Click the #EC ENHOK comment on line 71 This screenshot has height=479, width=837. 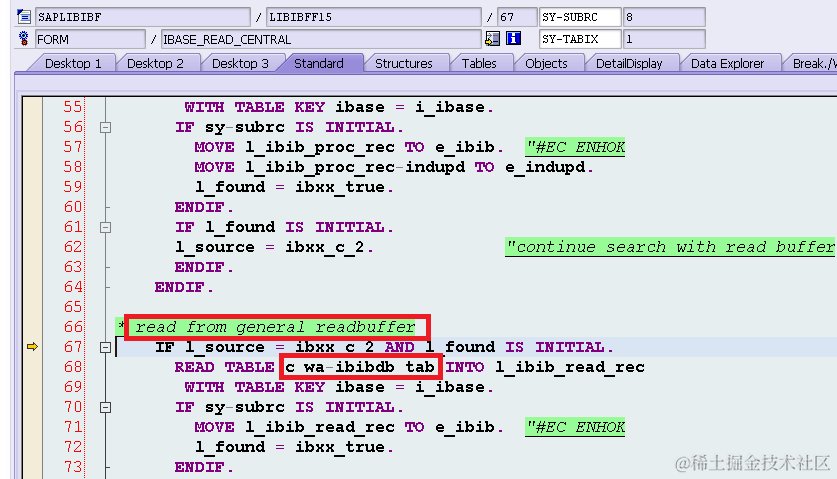click(575, 427)
